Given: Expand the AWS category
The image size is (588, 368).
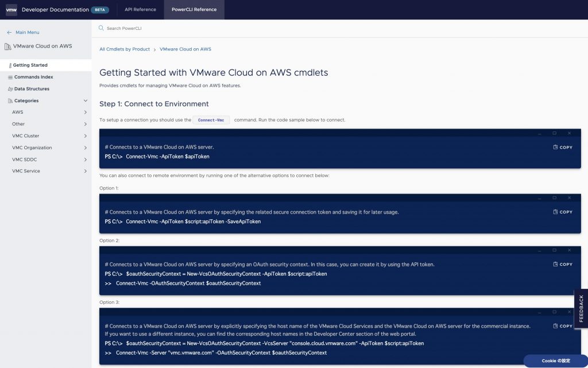Looking at the screenshot, I should [86, 113].
